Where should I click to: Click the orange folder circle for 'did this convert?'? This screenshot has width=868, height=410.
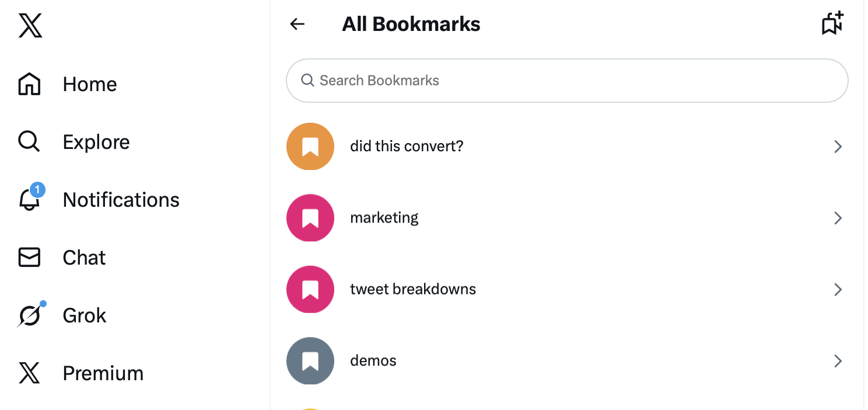(x=310, y=147)
